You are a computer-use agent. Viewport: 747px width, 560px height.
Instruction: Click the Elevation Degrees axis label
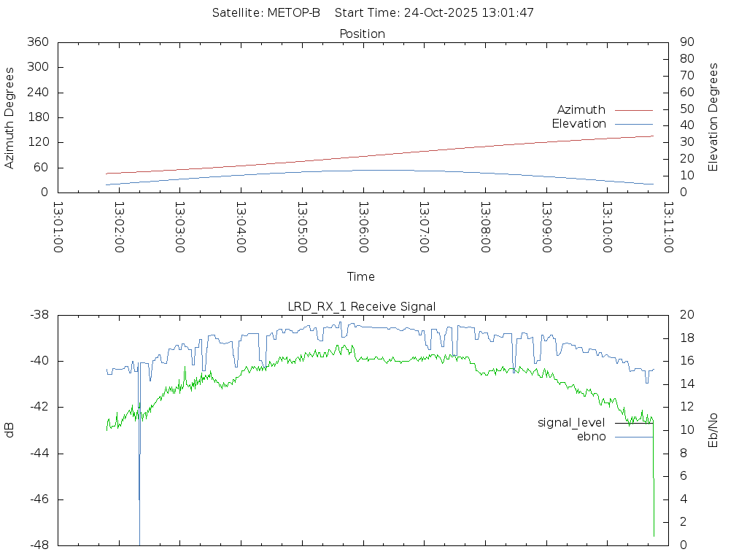(713, 117)
